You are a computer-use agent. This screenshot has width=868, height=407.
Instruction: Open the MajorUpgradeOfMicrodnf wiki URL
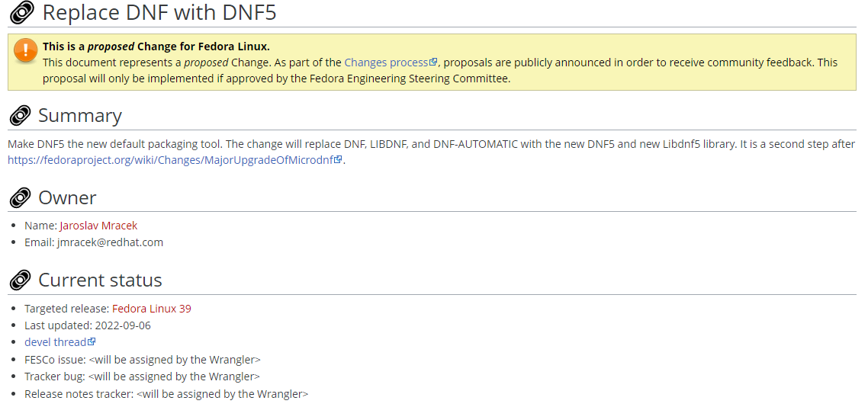tap(171, 160)
